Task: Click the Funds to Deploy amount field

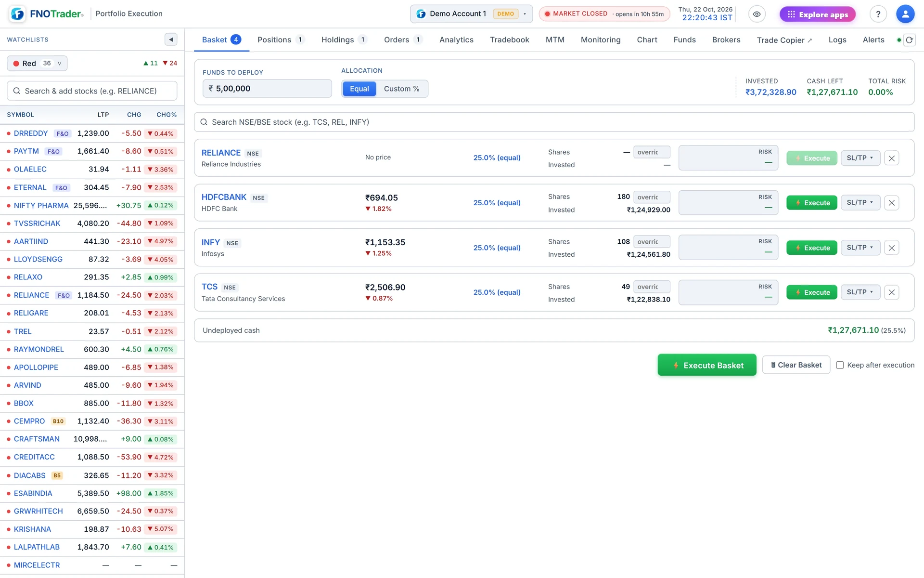Action: click(267, 89)
